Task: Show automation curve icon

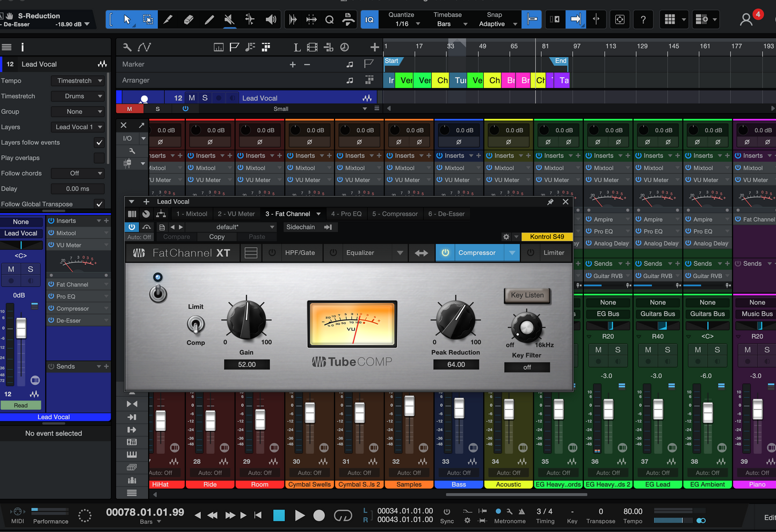Action: [144, 47]
